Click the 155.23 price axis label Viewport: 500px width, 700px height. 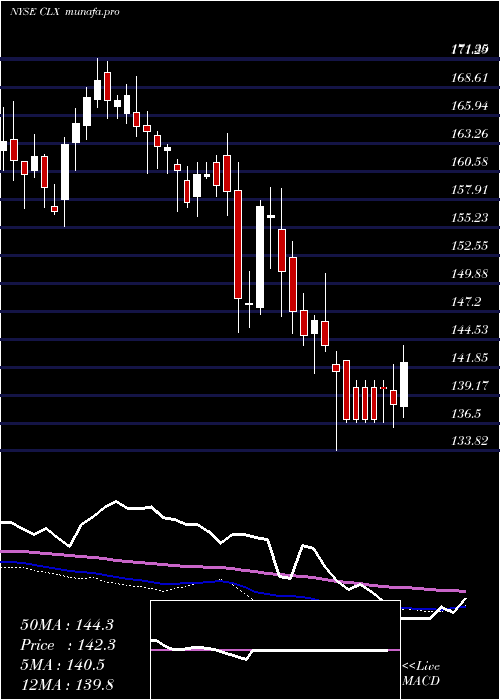pos(470,218)
